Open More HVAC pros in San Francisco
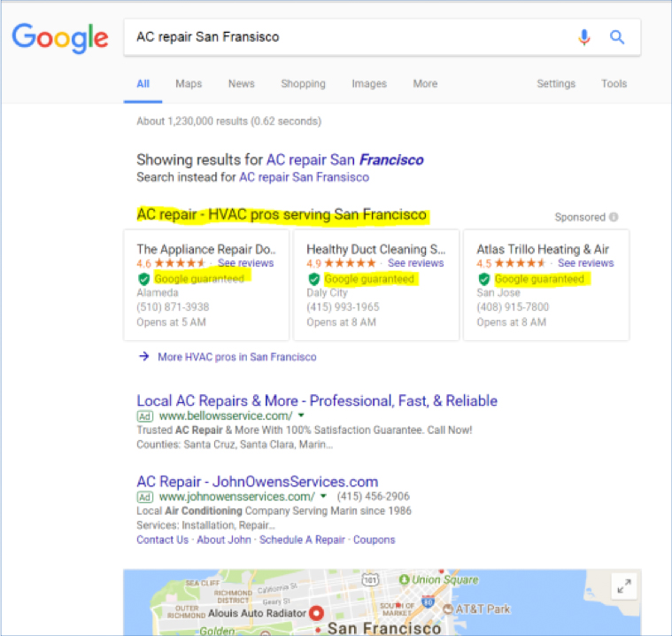672x636 pixels. point(237,357)
